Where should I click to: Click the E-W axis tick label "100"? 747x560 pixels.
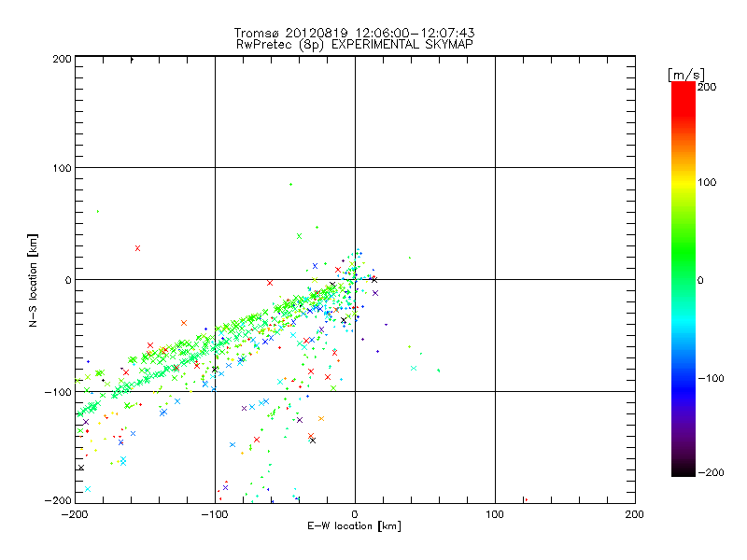point(495,514)
